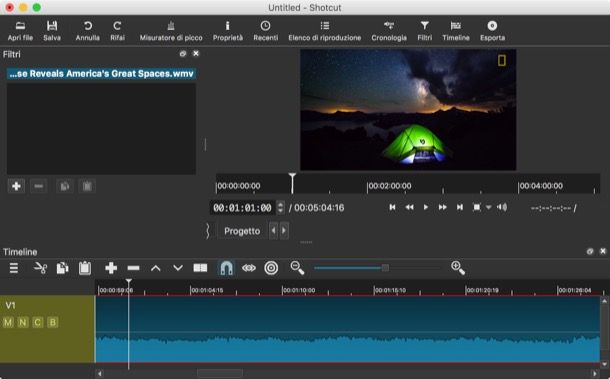Paste clip in timeline toolbar
Image resolution: width=610 pixels, height=379 pixels.
tap(85, 268)
